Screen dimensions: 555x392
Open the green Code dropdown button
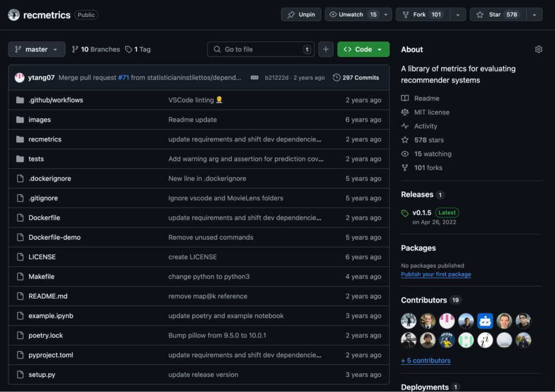pos(363,49)
